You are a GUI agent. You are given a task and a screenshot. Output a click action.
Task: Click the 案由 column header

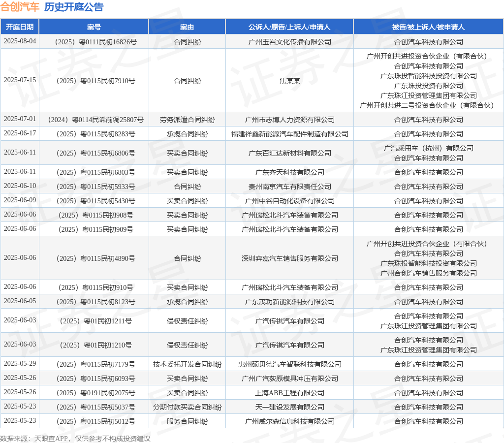point(187,27)
